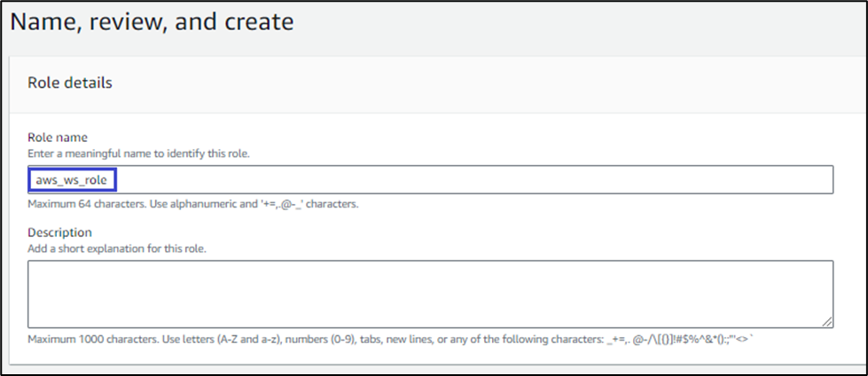Image resolution: width=868 pixels, height=376 pixels.
Task: Click the bottom-left corner of the Description box
Action: pos(30,325)
